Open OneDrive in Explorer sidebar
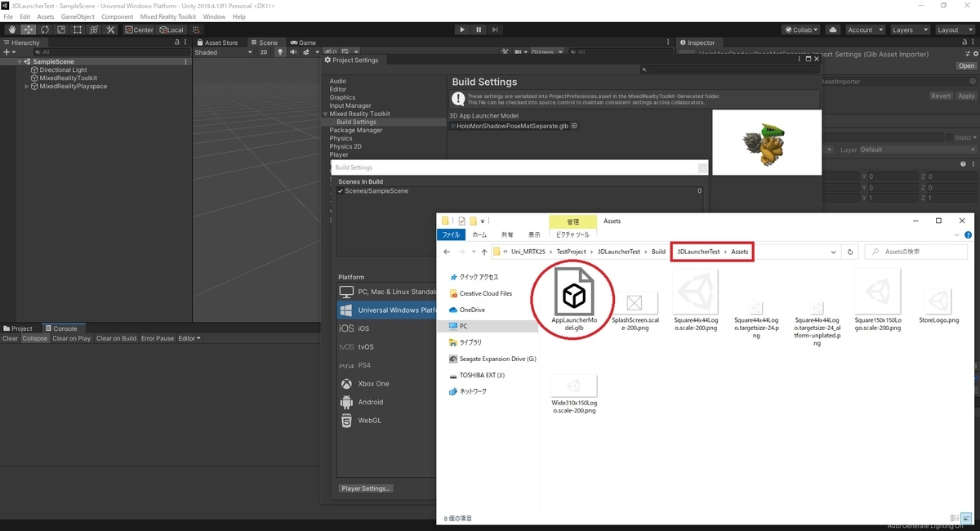Viewport: 980px width, 531px height. coord(472,310)
